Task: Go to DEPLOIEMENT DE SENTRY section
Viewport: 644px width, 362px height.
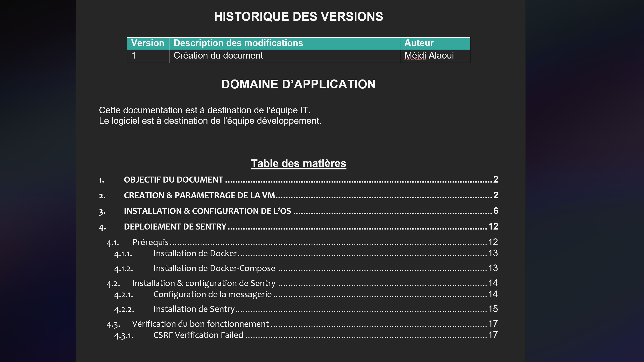Action: pos(175,227)
